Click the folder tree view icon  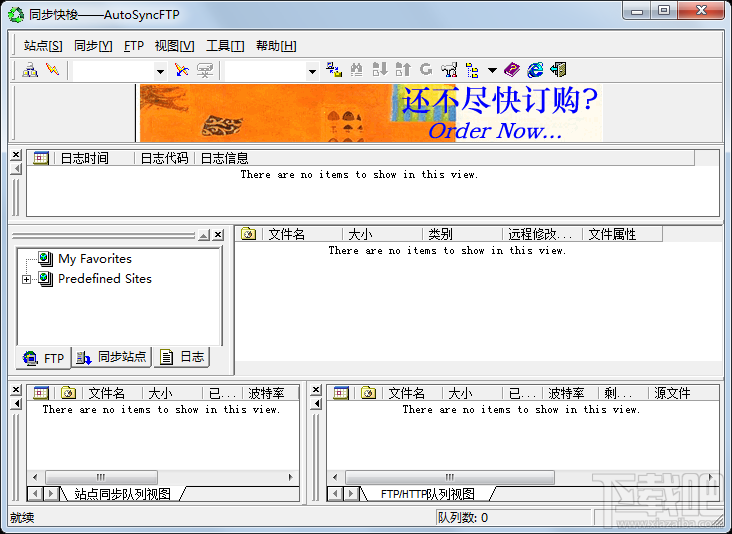pos(472,70)
